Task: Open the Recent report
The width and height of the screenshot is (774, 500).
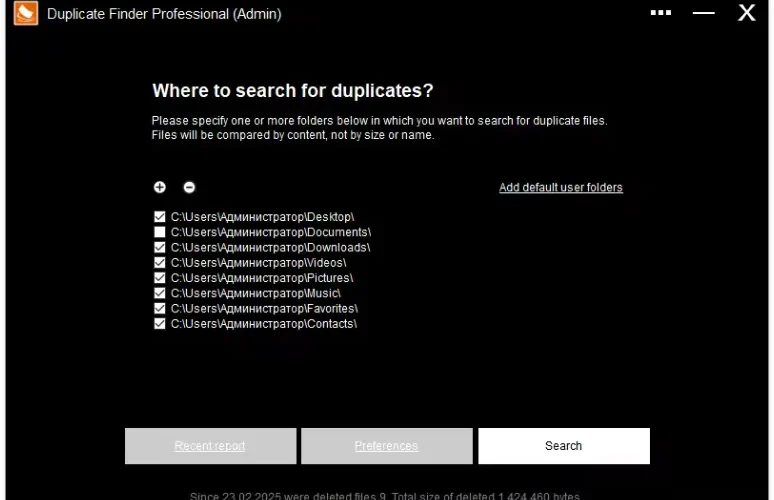Action: coord(210,446)
